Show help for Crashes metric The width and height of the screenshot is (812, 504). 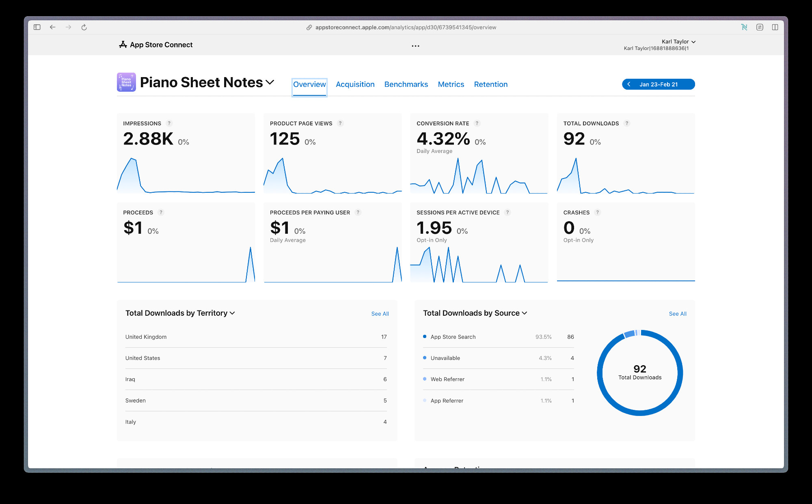[597, 212]
